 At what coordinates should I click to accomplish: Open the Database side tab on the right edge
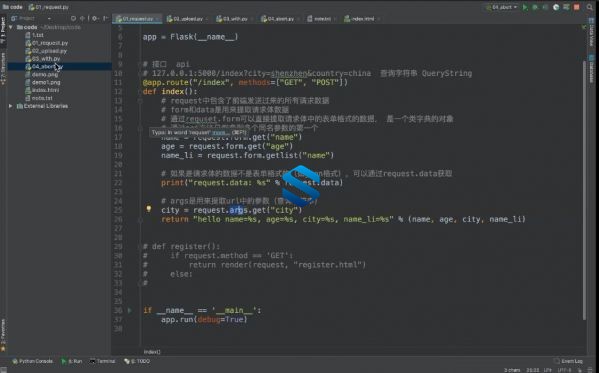point(592,69)
